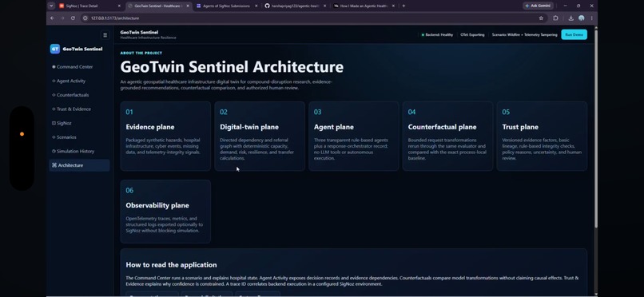This screenshot has height=297, width=644.
Task: Click the OTel Exporting status label
Action: click(472, 35)
